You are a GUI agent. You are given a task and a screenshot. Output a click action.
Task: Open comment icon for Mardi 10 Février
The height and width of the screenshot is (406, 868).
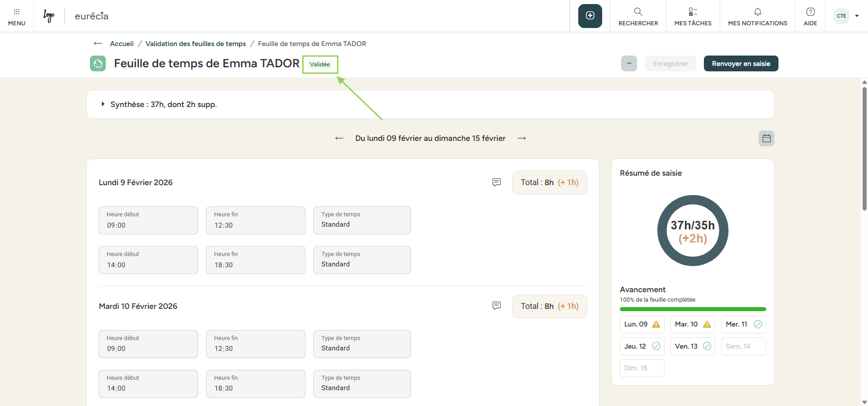click(496, 306)
